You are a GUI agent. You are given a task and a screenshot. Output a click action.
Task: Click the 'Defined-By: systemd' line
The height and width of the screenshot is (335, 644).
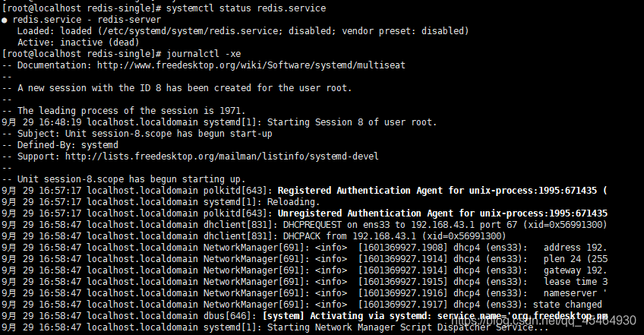60,145
